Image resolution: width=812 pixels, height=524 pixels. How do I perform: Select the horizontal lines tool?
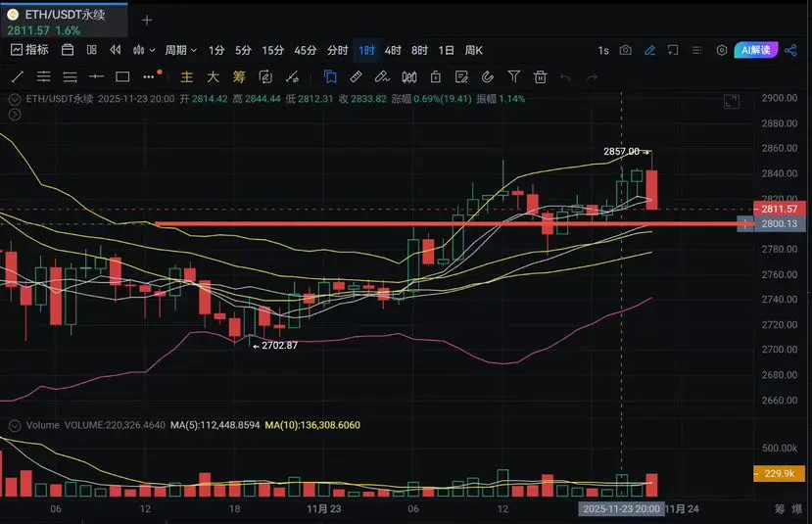[x=70, y=77]
